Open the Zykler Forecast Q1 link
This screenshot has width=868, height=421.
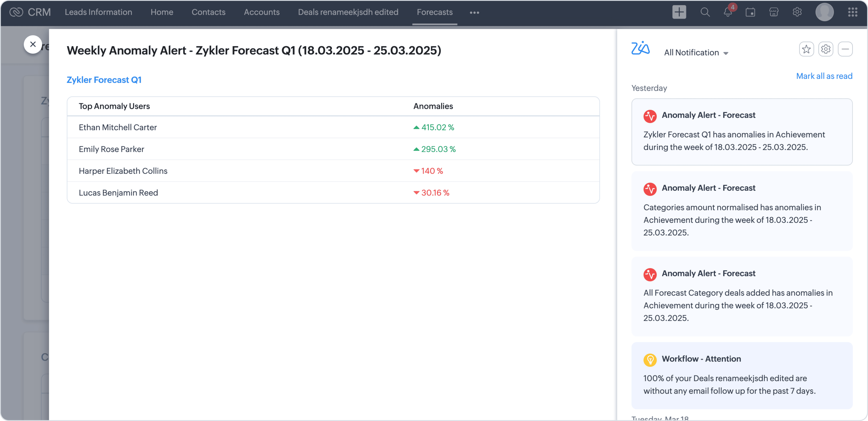pos(104,80)
